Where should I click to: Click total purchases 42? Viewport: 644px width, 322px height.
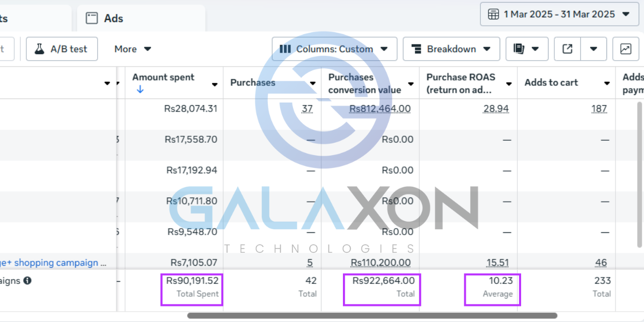tap(311, 281)
